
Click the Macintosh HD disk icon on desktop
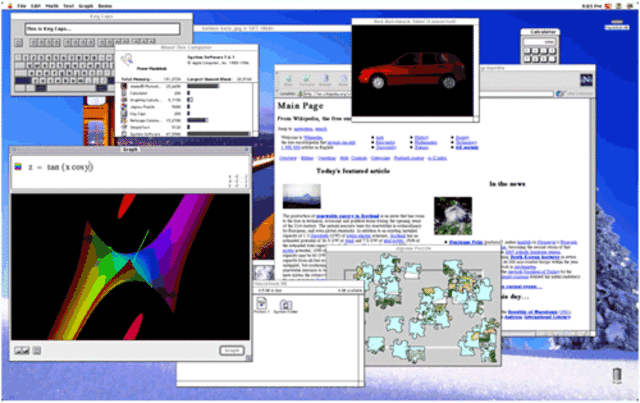click(617, 24)
